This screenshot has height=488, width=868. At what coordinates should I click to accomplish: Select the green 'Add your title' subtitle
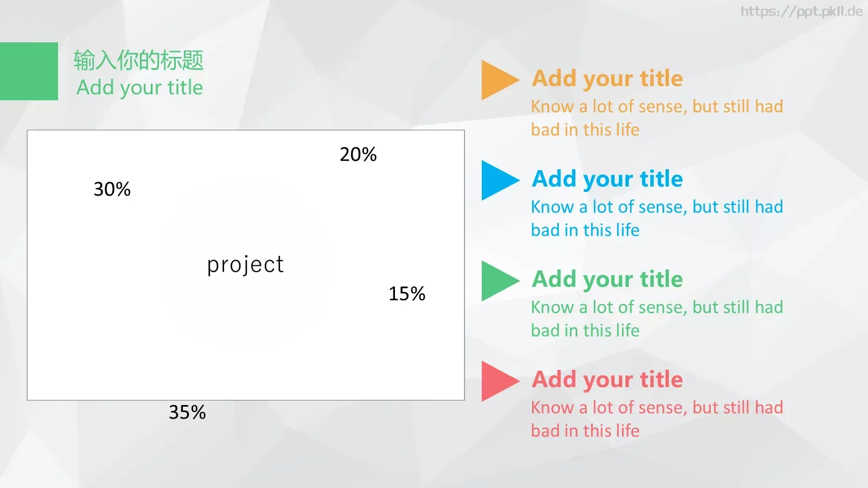[139, 87]
